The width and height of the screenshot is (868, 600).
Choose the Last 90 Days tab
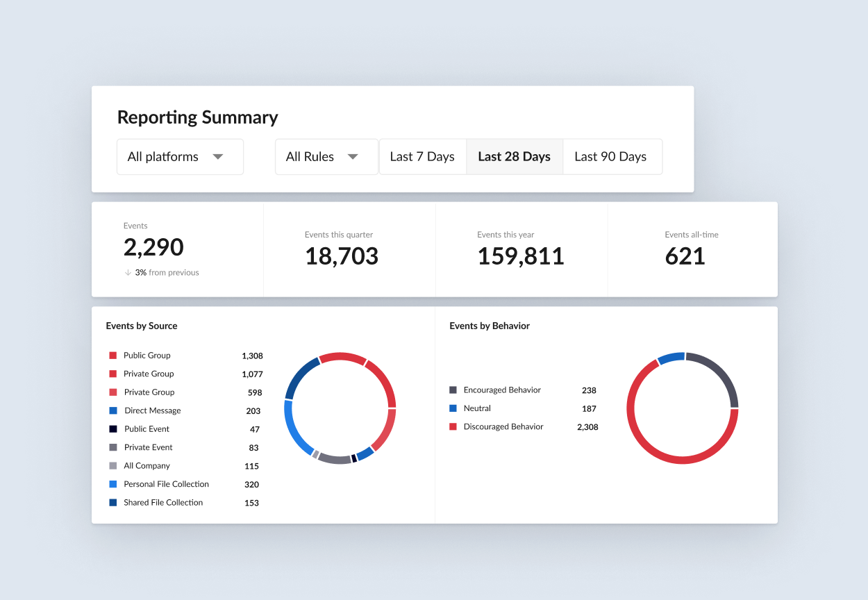(x=611, y=157)
